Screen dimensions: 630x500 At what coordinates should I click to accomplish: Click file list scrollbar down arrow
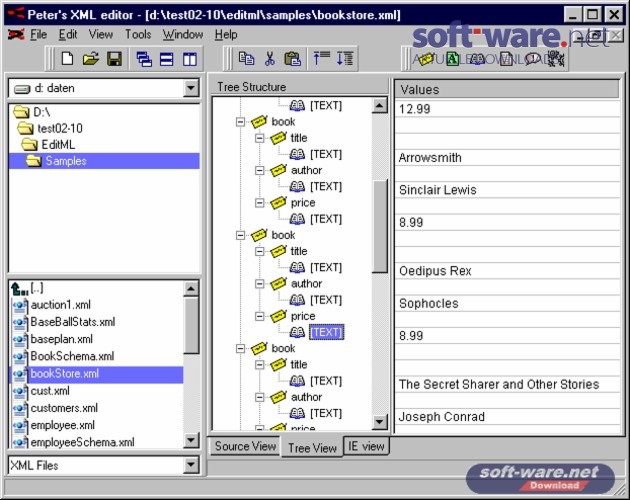(190, 441)
